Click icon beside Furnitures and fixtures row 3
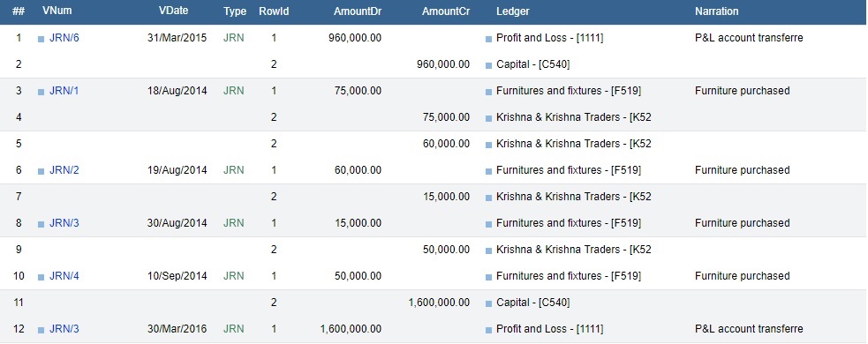Viewport: 868px width, 344px height. pyautogui.click(x=488, y=92)
